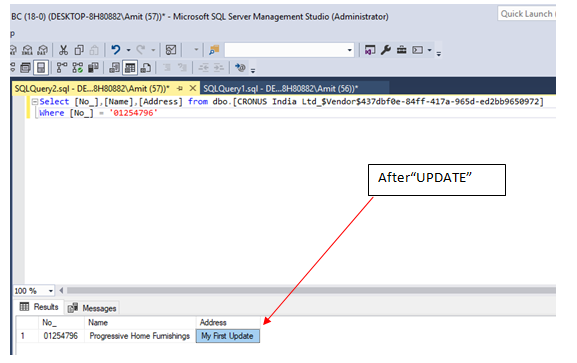
Task: Click the Quick Launch search box
Action: [x=527, y=14]
